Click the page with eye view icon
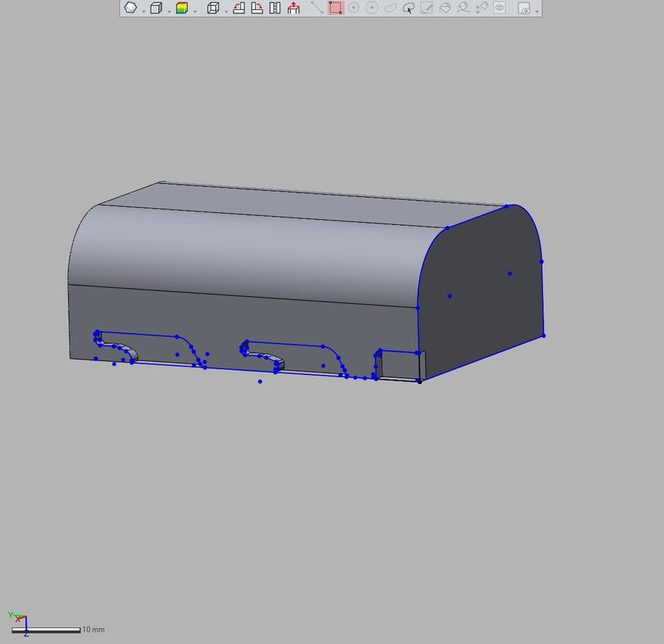This screenshot has width=664, height=644. point(524,8)
